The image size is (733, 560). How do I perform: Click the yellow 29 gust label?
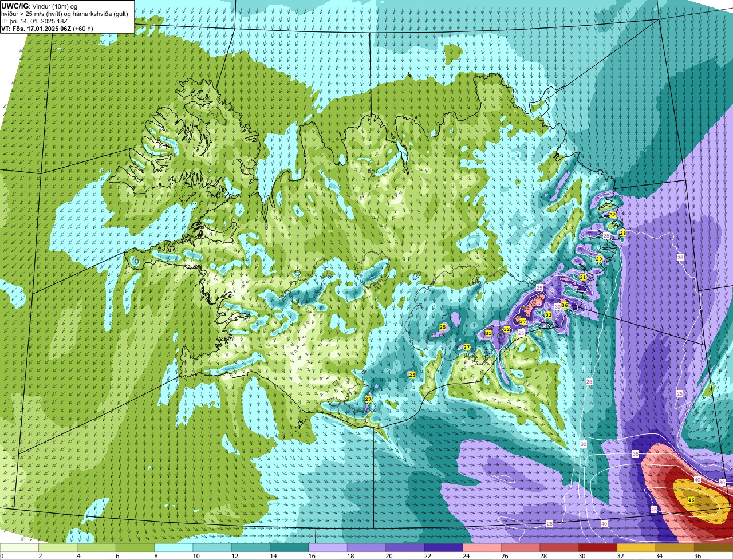tap(599, 259)
